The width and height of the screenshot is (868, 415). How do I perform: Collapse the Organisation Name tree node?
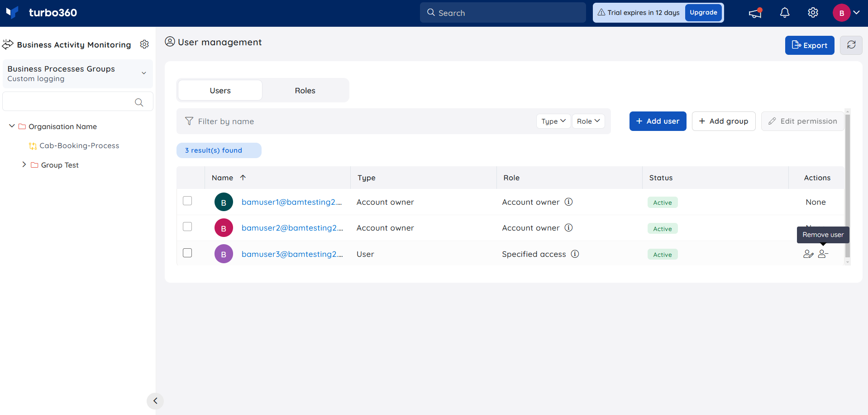[12, 126]
